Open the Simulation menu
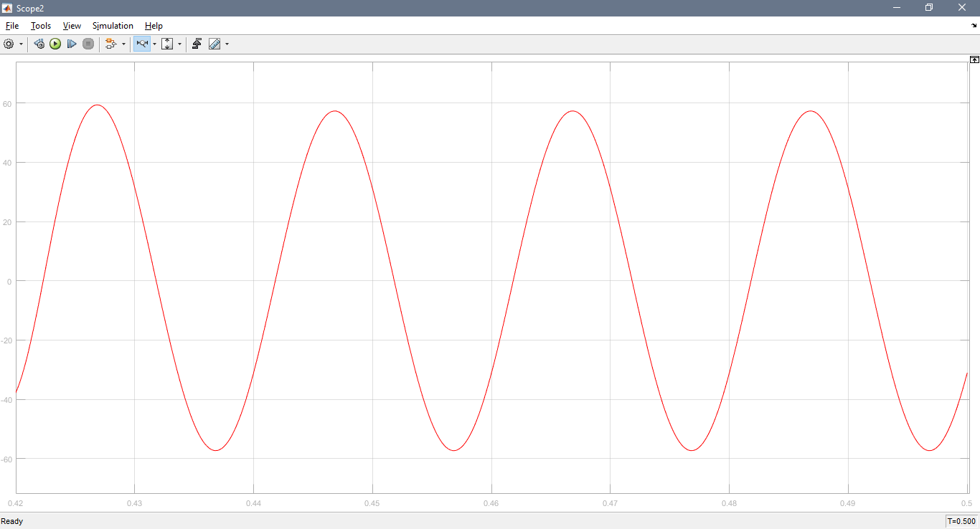The width and height of the screenshot is (980, 529). pyautogui.click(x=113, y=26)
